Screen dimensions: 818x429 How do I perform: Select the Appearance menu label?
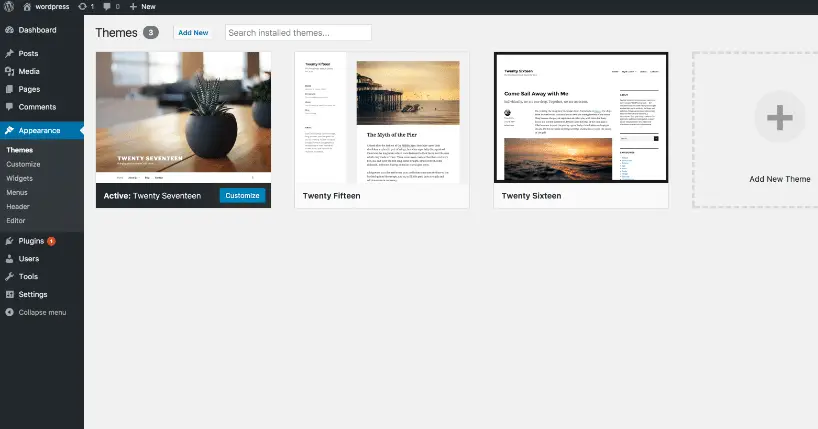39,130
